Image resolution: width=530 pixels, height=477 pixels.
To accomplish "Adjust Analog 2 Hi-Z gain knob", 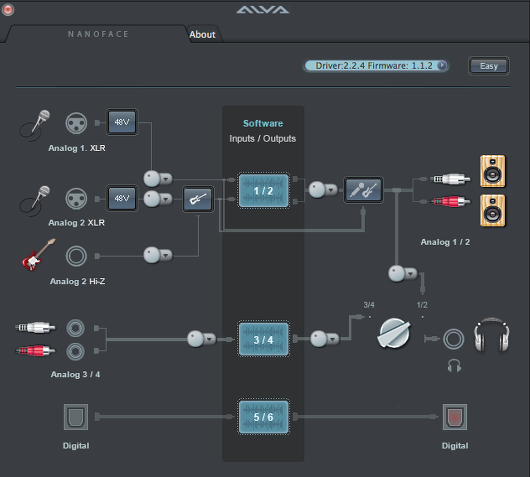I will pyautogui.click(x=152, y=255).
